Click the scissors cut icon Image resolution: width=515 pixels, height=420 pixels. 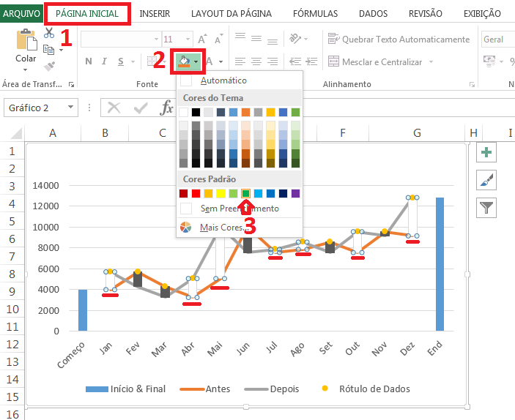point(49,33)
